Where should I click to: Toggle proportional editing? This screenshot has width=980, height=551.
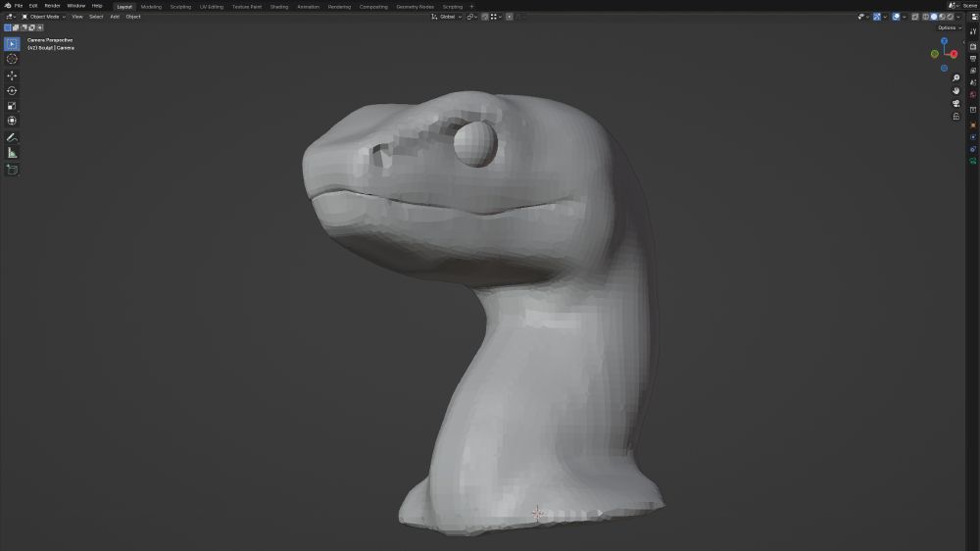510,17
